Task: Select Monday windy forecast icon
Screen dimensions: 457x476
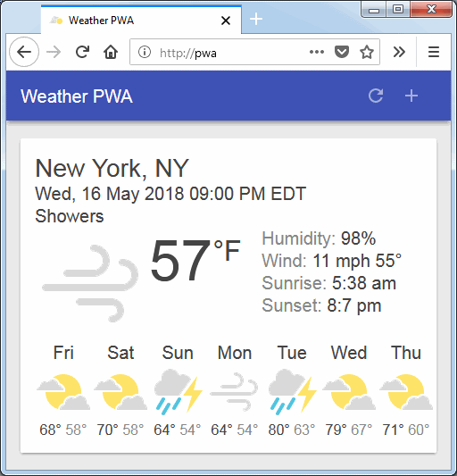Action: coord(234,392)
